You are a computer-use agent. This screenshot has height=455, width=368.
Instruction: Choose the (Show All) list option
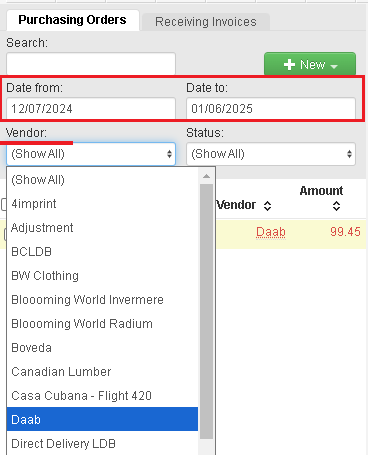[x=102, y=180]
